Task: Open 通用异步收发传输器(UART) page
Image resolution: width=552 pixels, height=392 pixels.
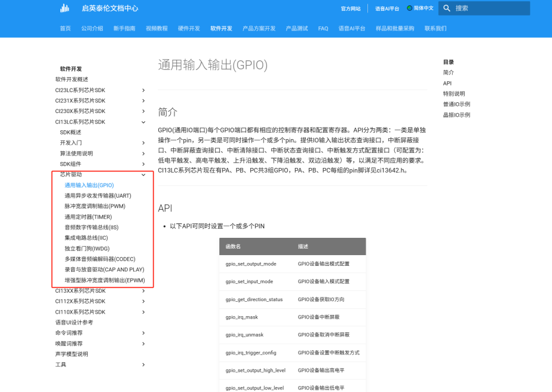Action: [98, 196]
